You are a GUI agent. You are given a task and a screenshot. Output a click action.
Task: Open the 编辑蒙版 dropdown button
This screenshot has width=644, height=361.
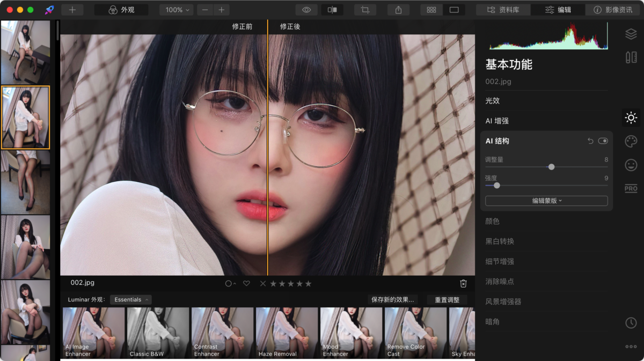tap(546, 201)
